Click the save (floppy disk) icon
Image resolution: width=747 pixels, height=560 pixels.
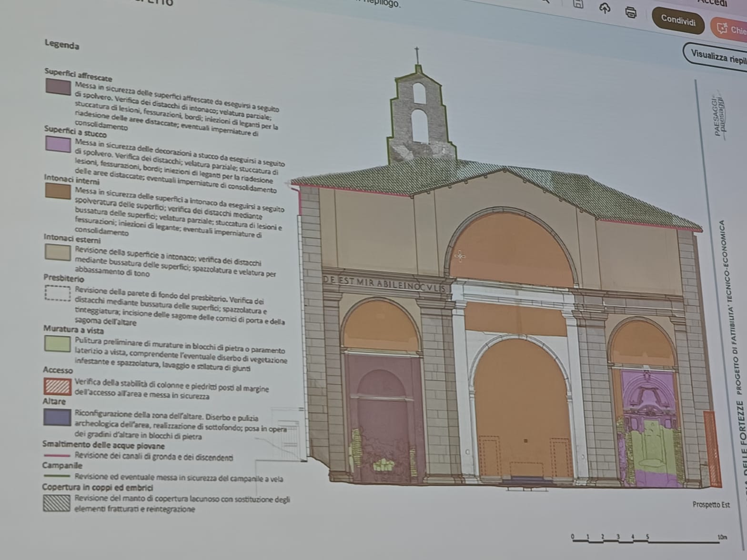[578, 4]
